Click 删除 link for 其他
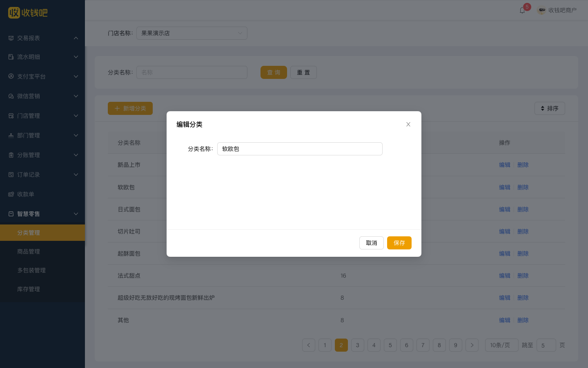Viewport: 588px width, 368px height. (523, 320)
